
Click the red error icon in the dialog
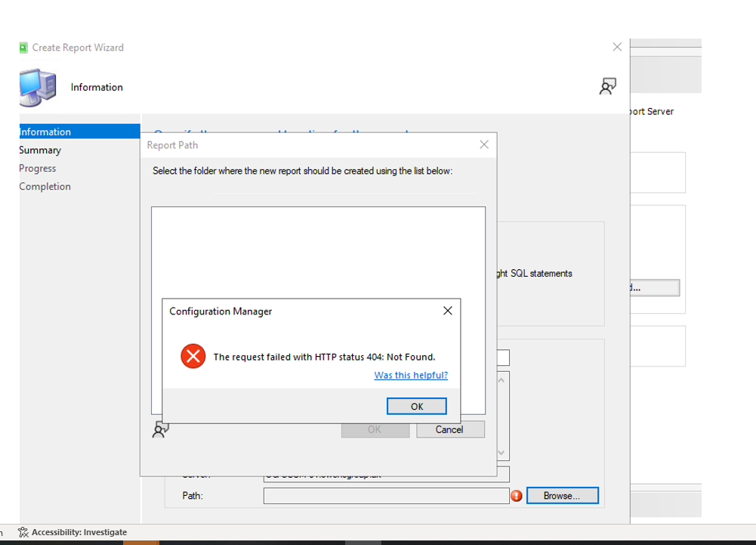point(193,356)
